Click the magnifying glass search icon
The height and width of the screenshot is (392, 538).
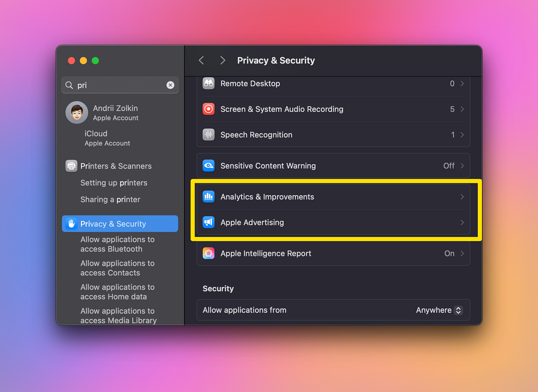click(x=69, y=85)
